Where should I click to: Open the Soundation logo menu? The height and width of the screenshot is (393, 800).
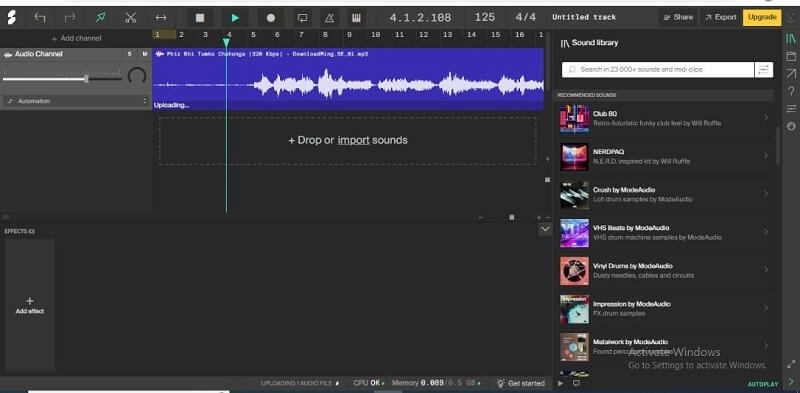(x=11, y=18)
